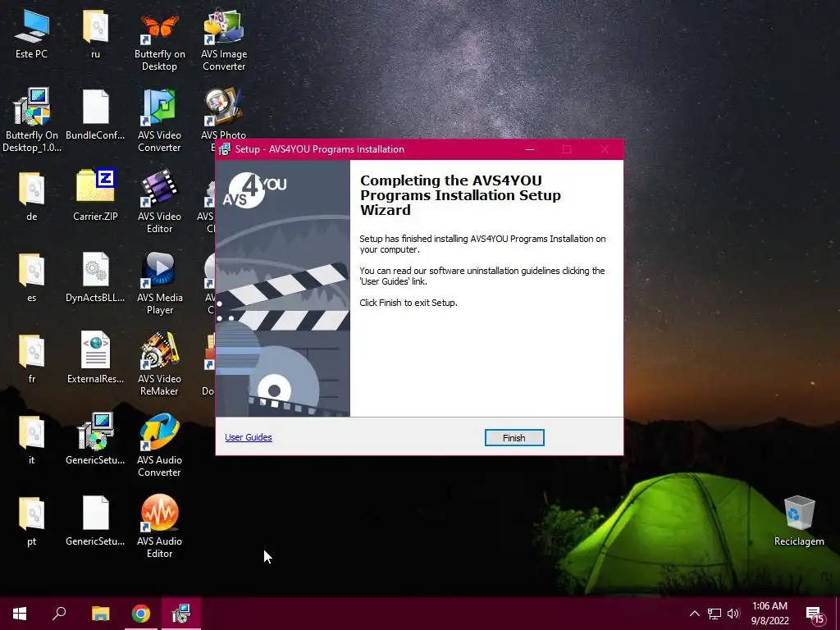Select the BundleConf file icon
This screenshot has height=630, width=840.
(x=95, y=115)
